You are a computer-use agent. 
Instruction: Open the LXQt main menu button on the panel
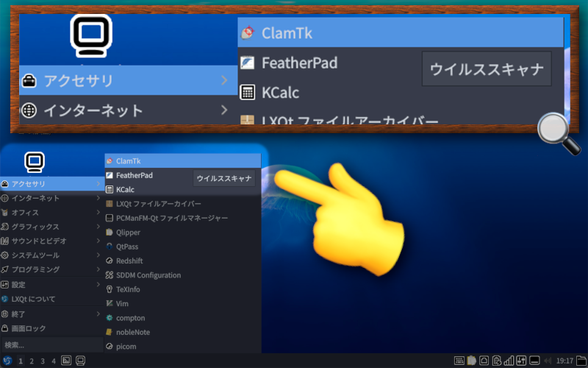8,361
